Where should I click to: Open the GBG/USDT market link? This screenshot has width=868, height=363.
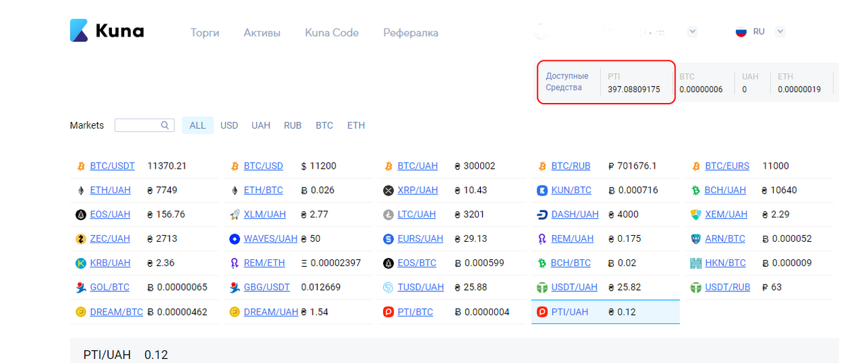pyautogui.click(x=267, y=287)
